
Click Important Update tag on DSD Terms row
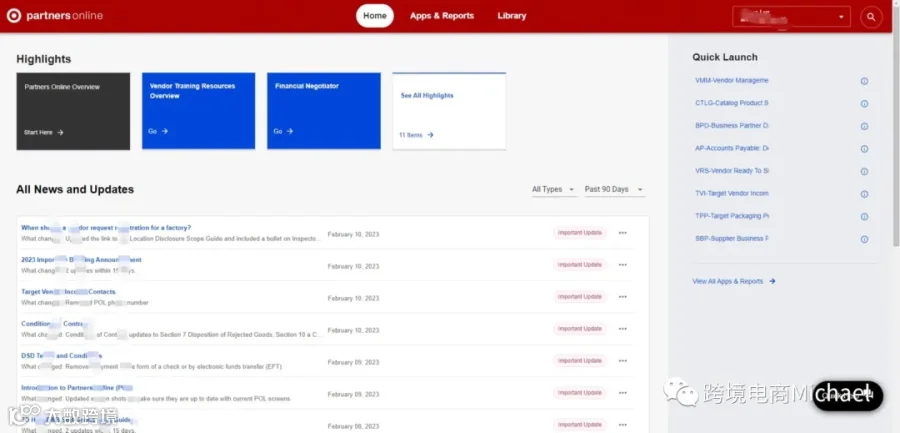pyautogui.click(x=580, y=361)
